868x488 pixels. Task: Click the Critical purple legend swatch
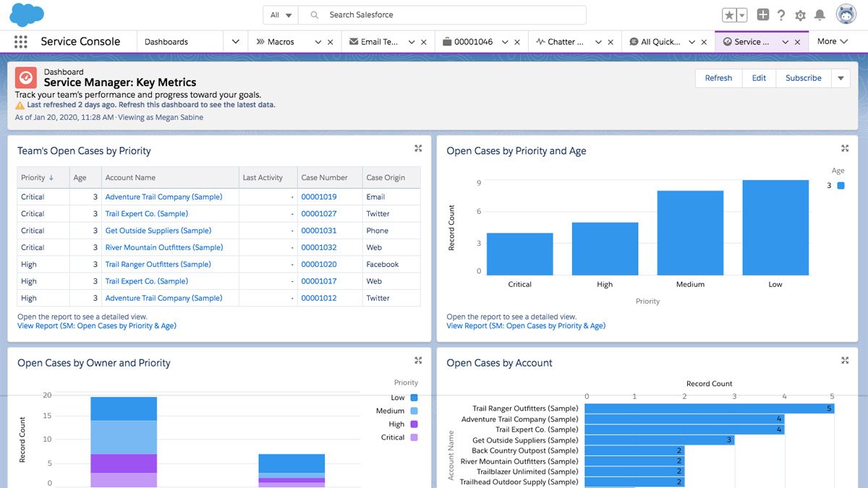(x=413, y=437)
